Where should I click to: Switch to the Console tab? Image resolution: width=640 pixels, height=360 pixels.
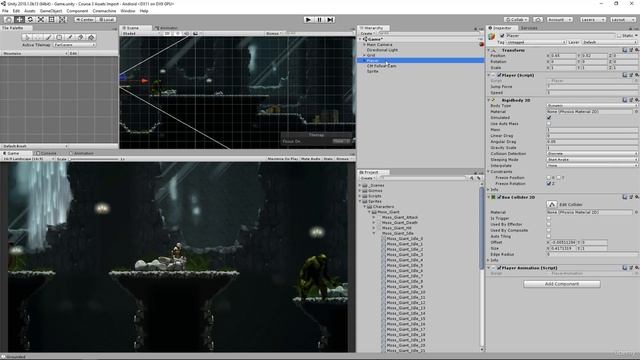click(46, 153)
